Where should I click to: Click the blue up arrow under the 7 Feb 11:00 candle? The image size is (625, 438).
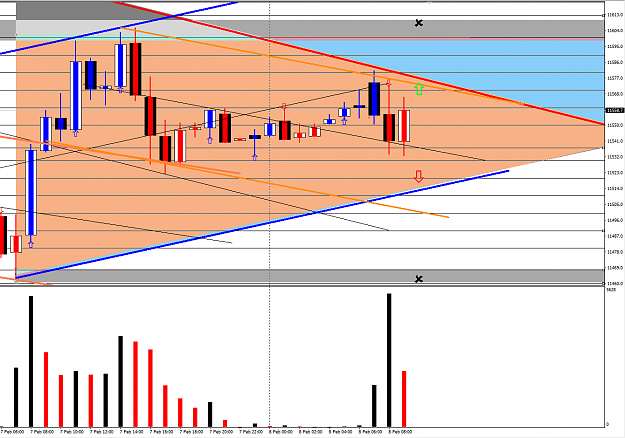[x=76, y=133]
